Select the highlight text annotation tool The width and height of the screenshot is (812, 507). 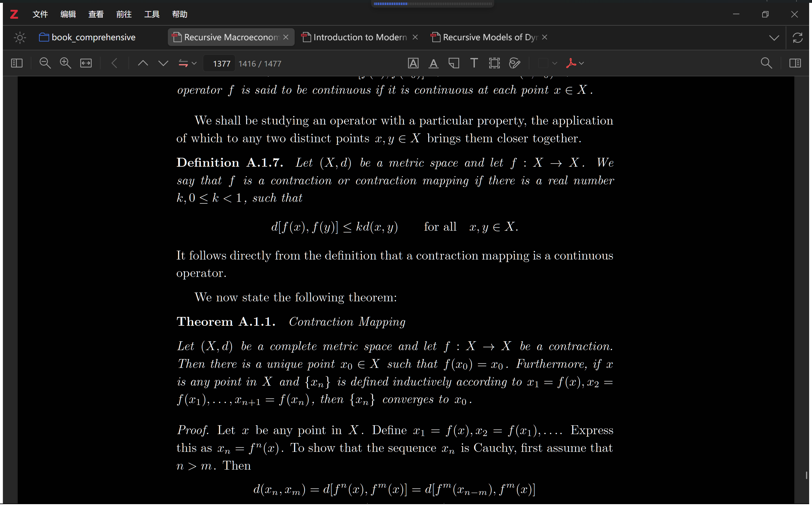pyautogui.click(x=413, y=63)
